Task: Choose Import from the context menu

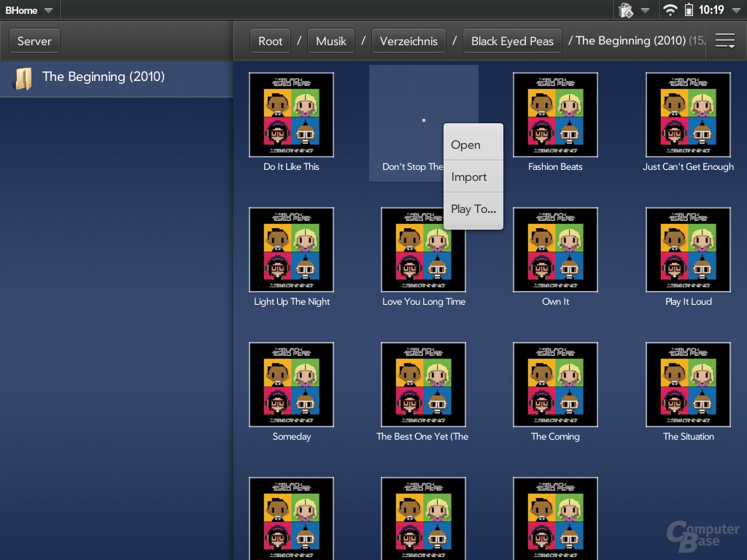Action: click(x=473, y=176)
